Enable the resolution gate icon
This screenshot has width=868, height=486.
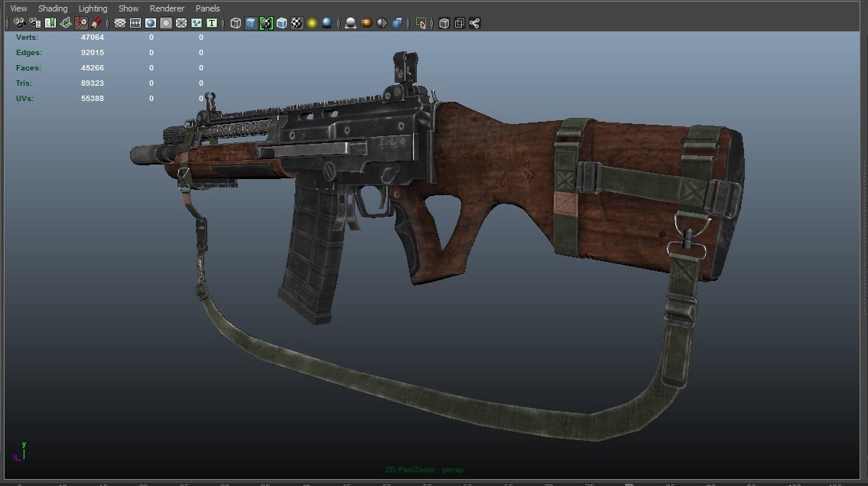(148, 23)
